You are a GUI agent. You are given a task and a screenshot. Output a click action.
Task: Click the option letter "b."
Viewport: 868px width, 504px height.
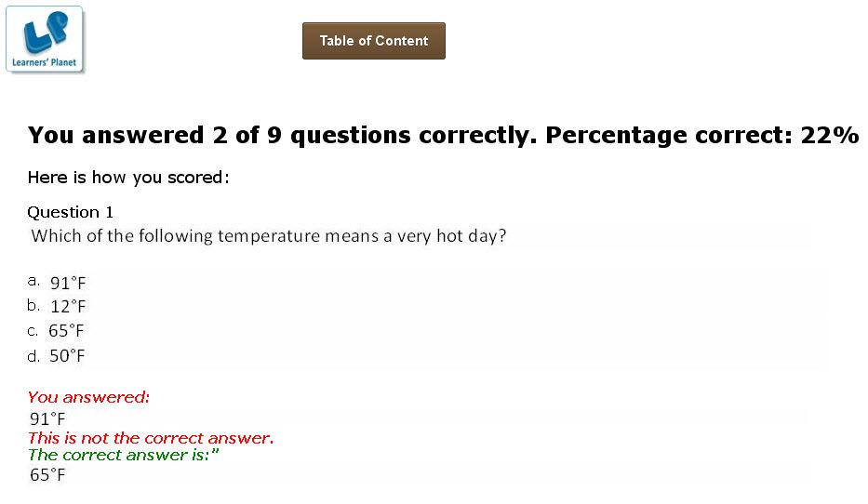click(x=33, y=305)
